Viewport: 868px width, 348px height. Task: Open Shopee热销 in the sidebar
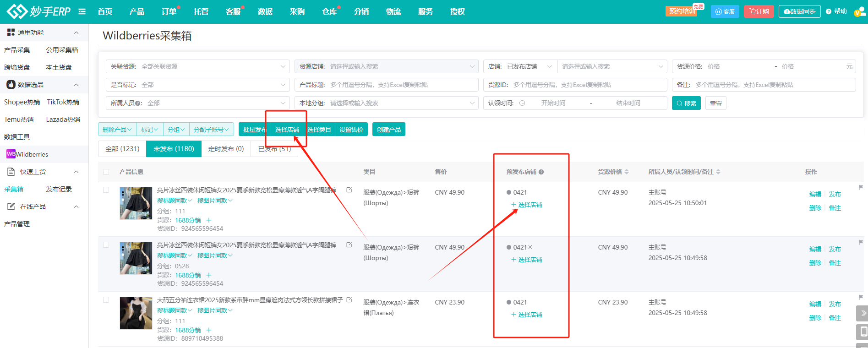[22, 102]
